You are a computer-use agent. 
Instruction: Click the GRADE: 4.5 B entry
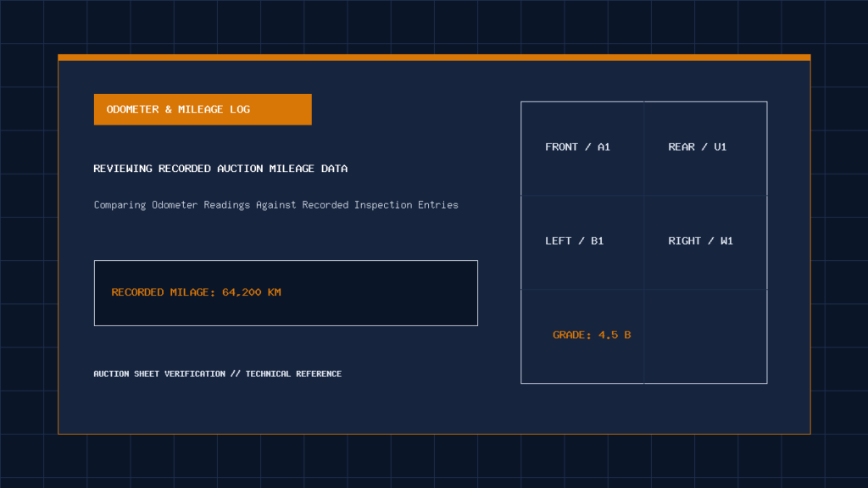coord(592,335)
